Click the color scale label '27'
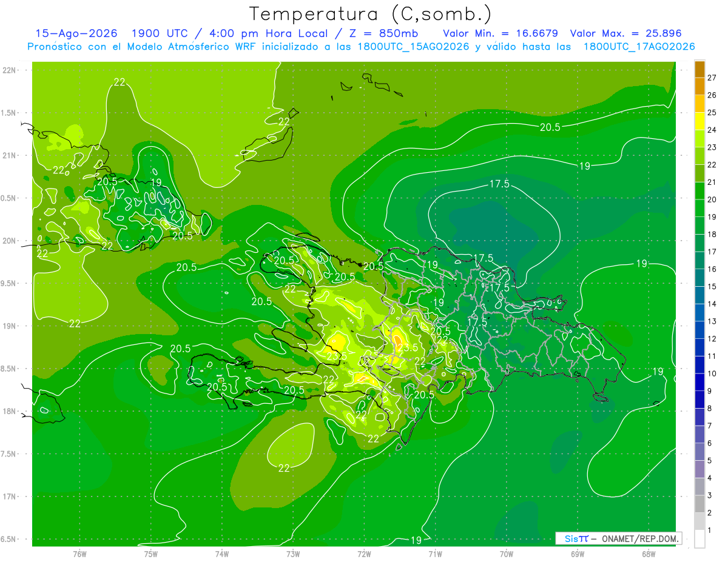 click(x=712, y=78)
